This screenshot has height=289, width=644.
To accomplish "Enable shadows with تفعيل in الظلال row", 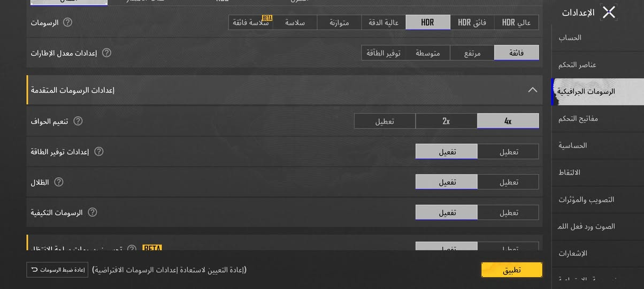I will coord(447,182).
